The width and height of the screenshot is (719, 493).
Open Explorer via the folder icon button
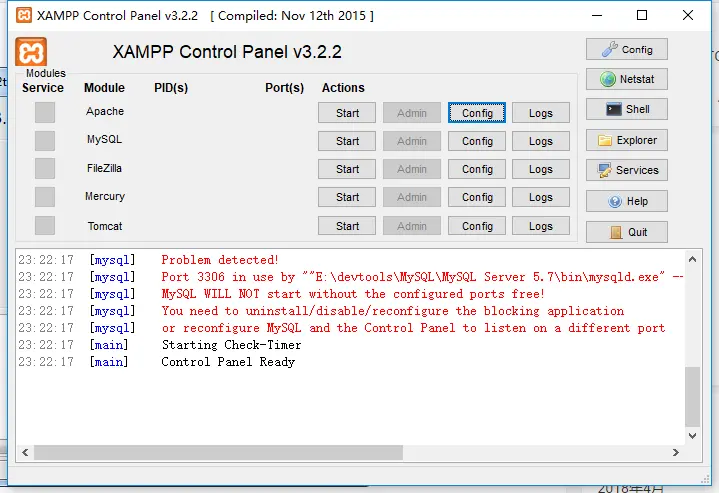tap(626, 140)
